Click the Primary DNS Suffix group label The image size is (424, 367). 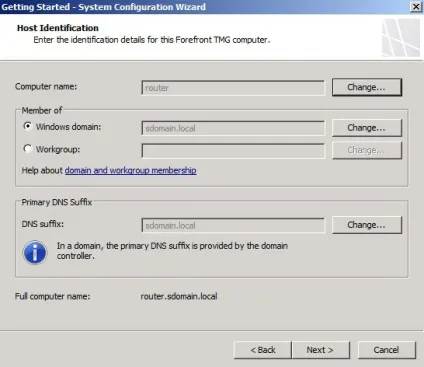(57, 202)
